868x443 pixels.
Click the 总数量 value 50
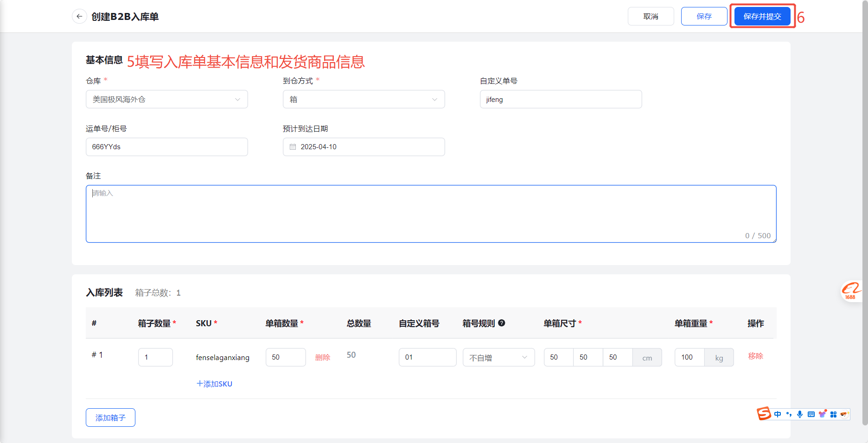pyautogui.click(x=351, y=355)
